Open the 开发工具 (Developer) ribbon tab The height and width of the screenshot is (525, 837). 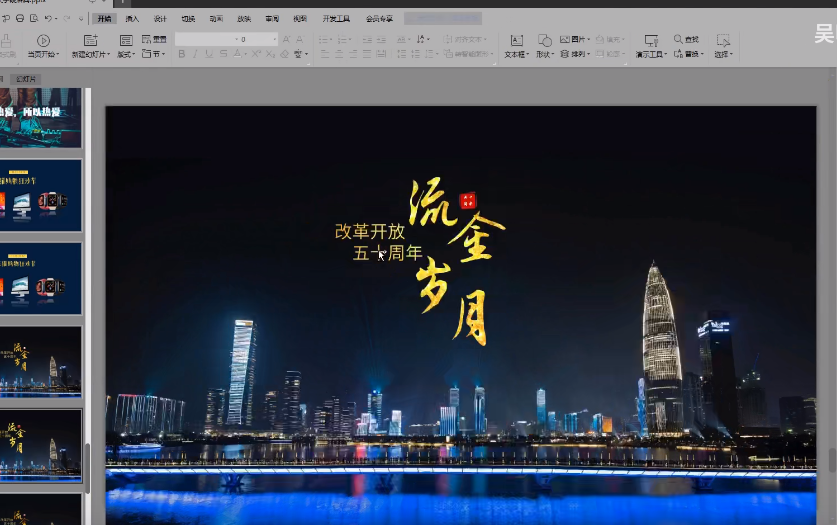pos(336,19)
